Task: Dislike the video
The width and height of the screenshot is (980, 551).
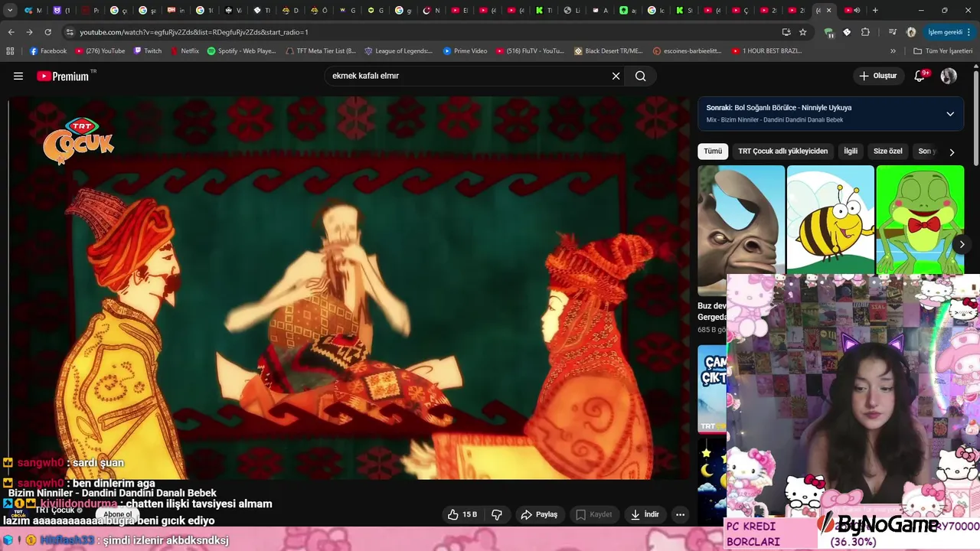Action: coord(497,514)
